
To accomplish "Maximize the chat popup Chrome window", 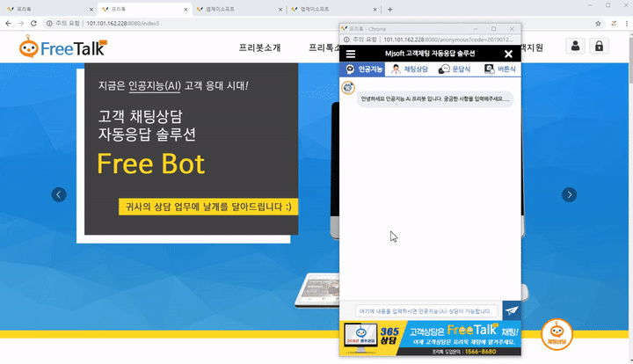I will point(493,29).
